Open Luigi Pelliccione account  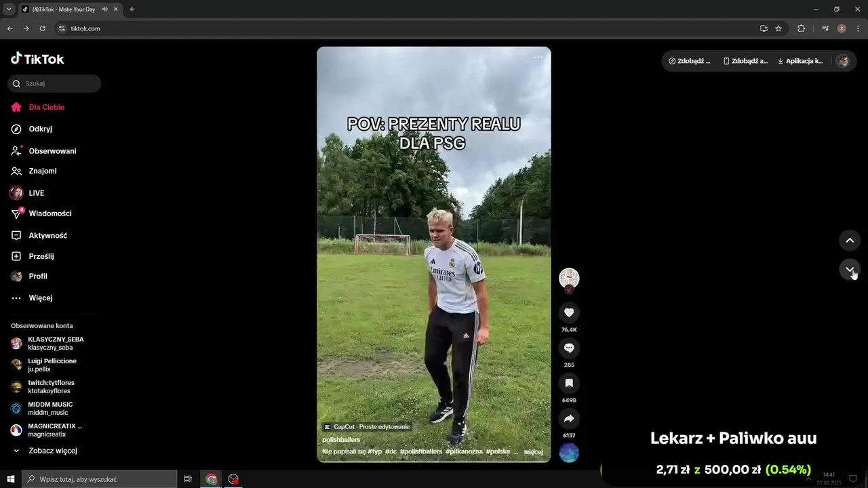pyautogui.click(x=51, y=365)
